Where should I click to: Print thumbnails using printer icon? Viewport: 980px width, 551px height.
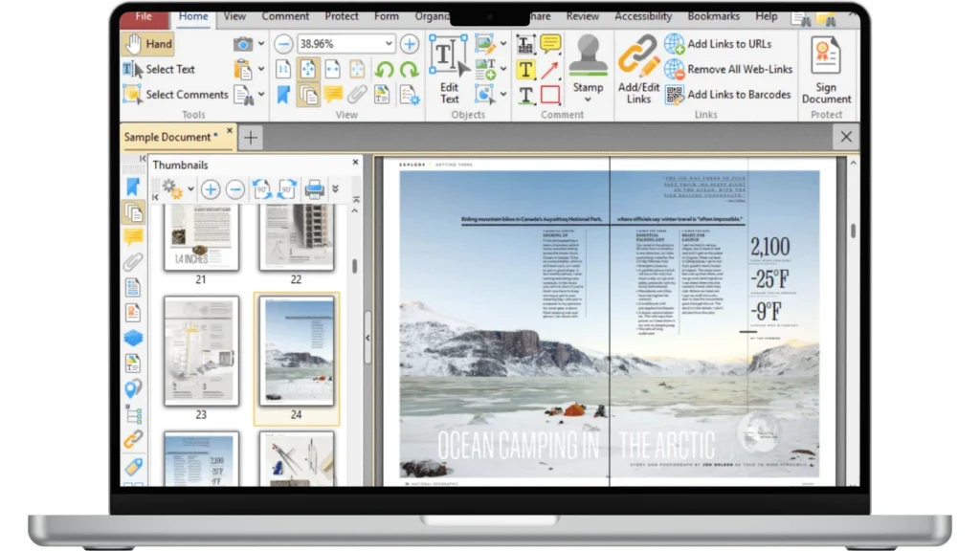(x=314, y=189)
